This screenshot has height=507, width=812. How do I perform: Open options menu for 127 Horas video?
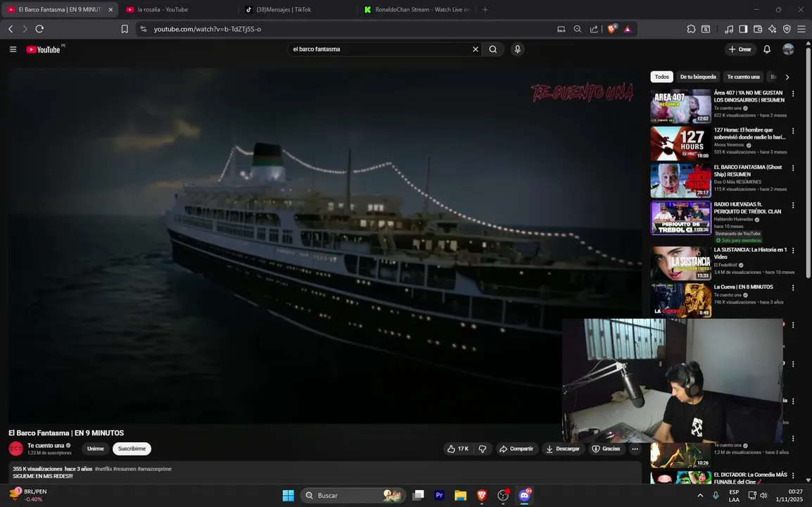[793, 131]
